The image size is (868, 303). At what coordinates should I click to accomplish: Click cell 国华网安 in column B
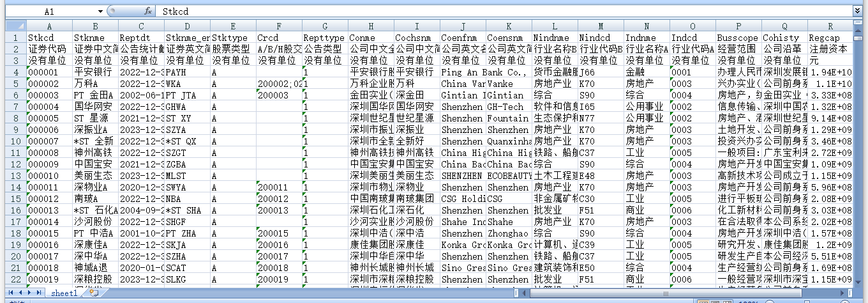[x=94, y=106]
